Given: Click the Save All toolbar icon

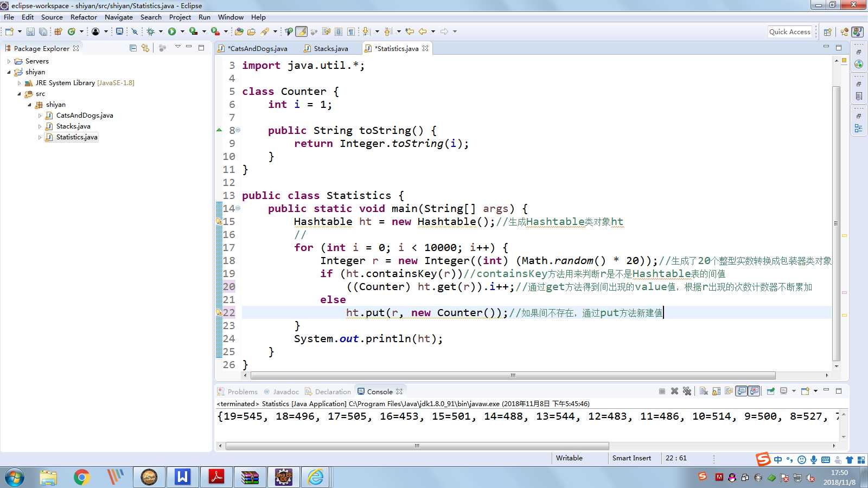Looking at the screenshot, I should click(x=43, y=31).
